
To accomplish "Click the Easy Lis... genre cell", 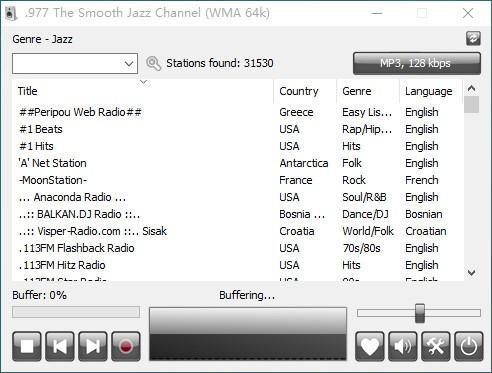I will pos(367,112).
